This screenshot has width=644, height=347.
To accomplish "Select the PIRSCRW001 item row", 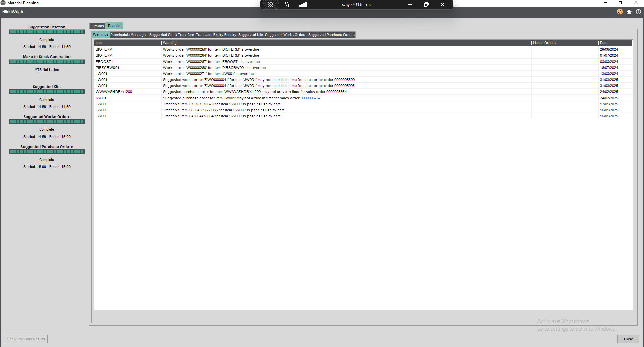I will click(363, 68).
